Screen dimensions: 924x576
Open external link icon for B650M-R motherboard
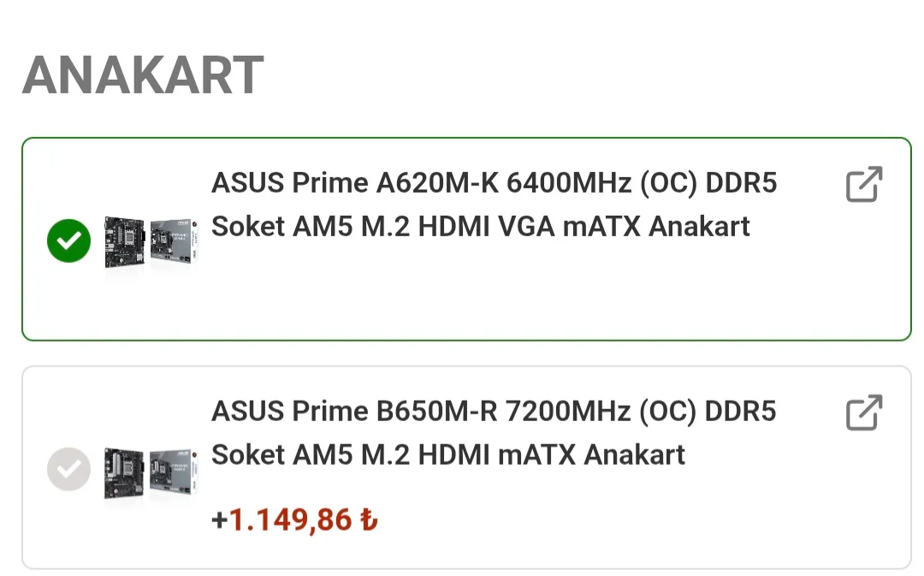863,413
